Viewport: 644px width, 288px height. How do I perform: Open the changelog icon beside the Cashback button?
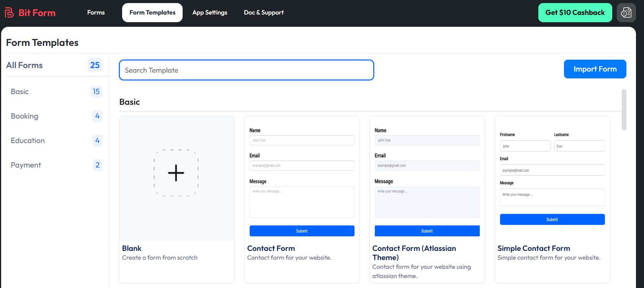point(626,13)
